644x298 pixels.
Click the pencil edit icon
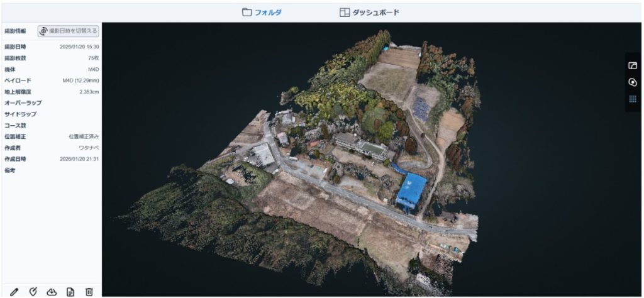(x=14, y=291)
